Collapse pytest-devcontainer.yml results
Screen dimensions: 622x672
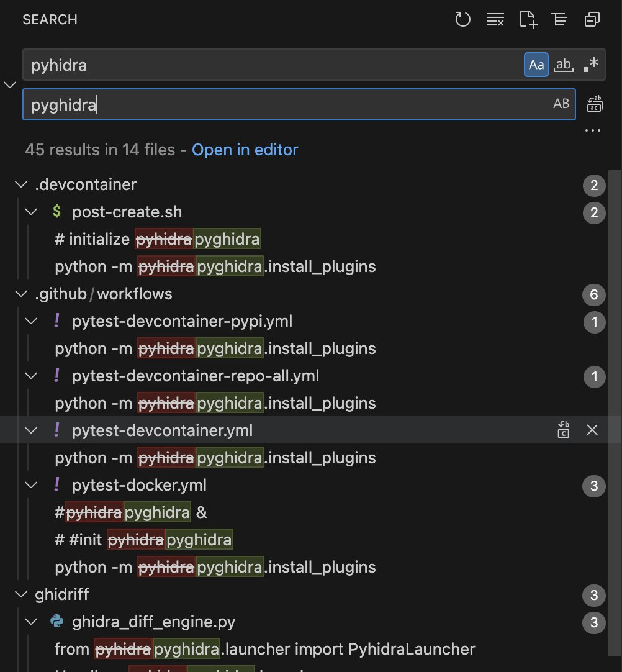31,430
